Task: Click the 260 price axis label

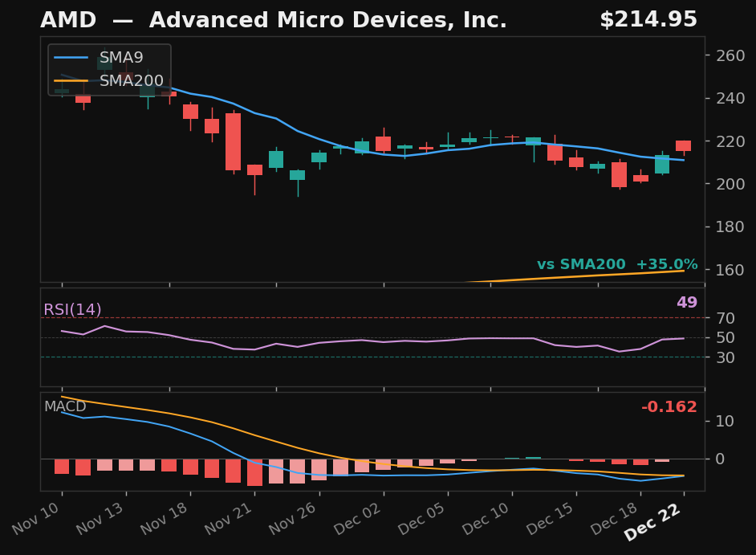Action: 730,55
